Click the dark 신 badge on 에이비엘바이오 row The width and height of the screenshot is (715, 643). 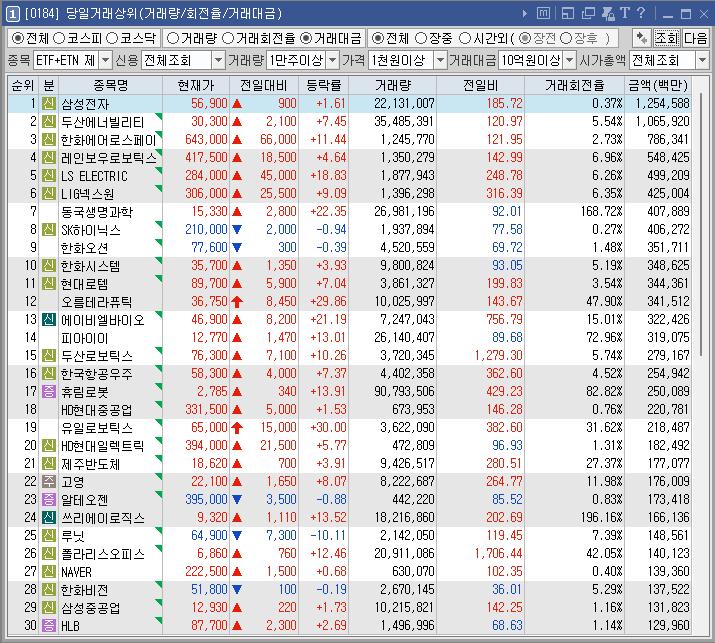pyautogui.click(x=48, y=319)
